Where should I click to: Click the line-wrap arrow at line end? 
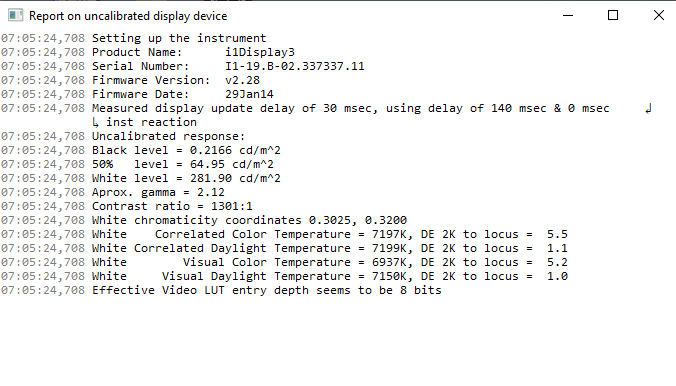(648, 109)
